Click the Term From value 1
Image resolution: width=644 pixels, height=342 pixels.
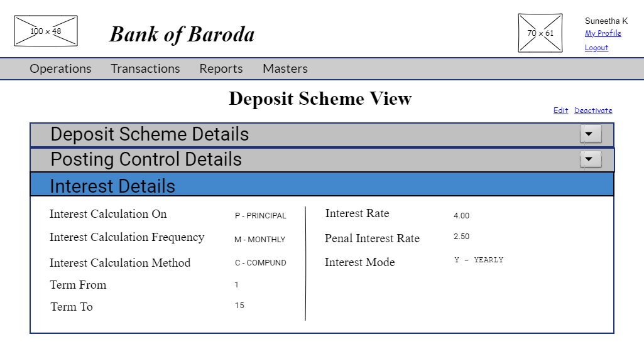[x=236, y=285]
